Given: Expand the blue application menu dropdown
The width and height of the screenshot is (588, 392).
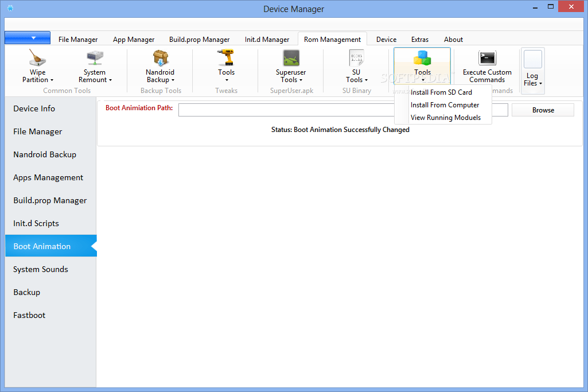Looking at the screenshot, I should click(x=27, y=37).
